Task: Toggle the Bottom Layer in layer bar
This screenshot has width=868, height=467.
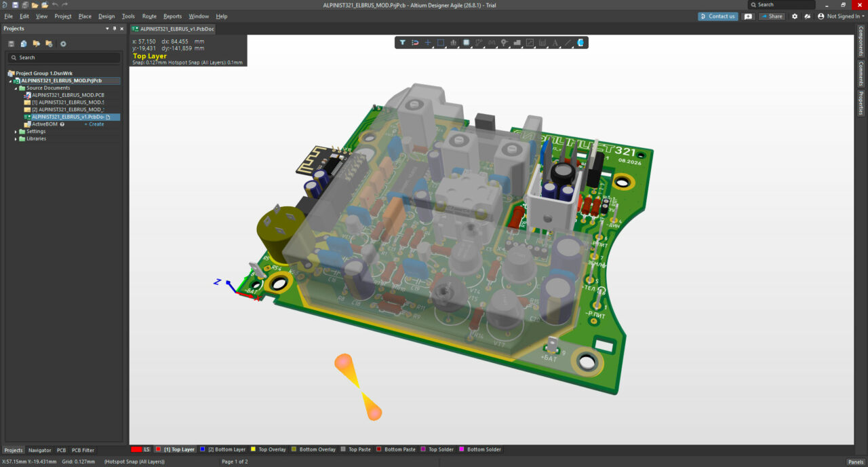Action: pos(202,449)
